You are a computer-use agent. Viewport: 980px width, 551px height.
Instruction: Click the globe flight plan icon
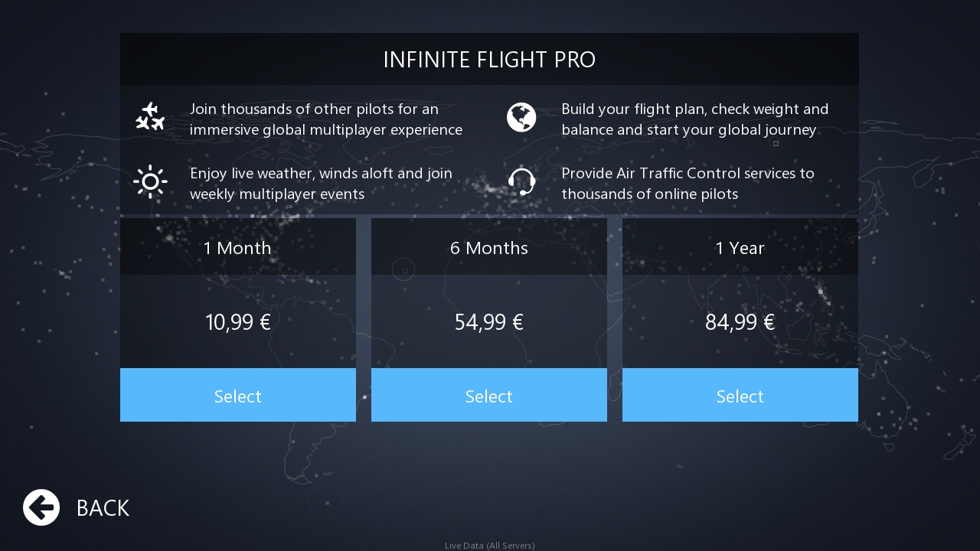click(521, 117)
